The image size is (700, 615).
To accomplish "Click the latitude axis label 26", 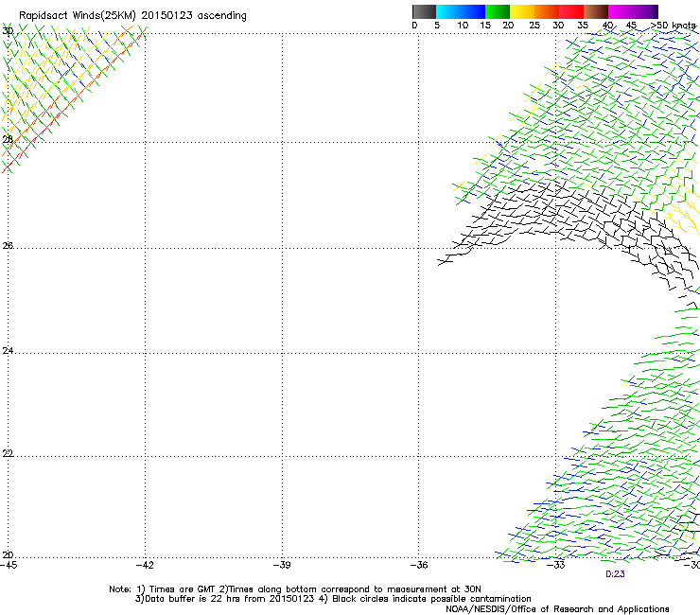I will point(8,245).
